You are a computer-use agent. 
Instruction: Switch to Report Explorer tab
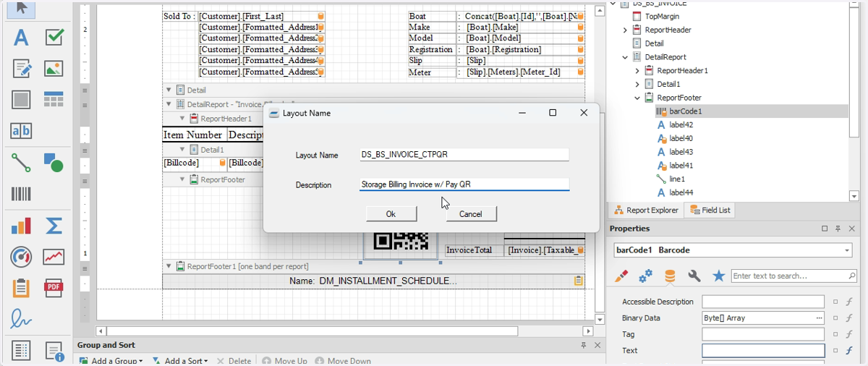click(646, 210)
